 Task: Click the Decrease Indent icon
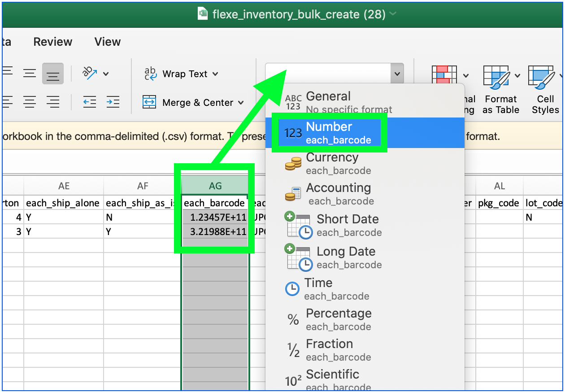click(89, 102)
